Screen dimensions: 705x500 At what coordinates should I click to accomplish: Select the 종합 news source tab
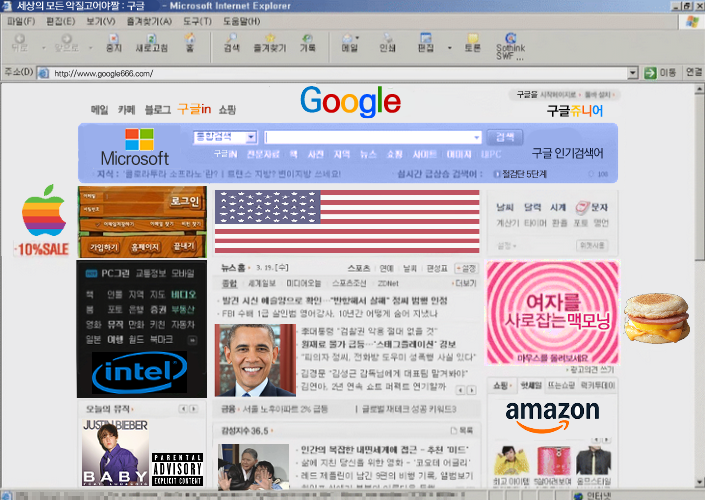pos(229,283)
